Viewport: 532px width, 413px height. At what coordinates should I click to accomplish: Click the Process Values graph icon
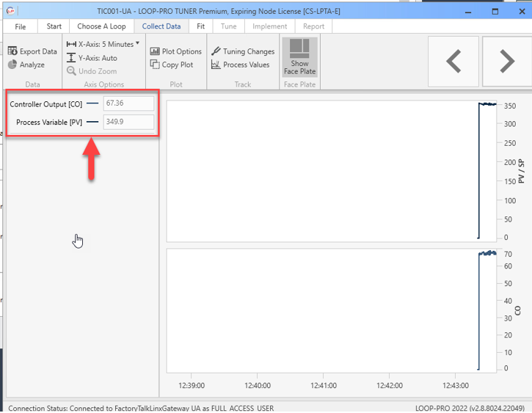click(216, 65)
